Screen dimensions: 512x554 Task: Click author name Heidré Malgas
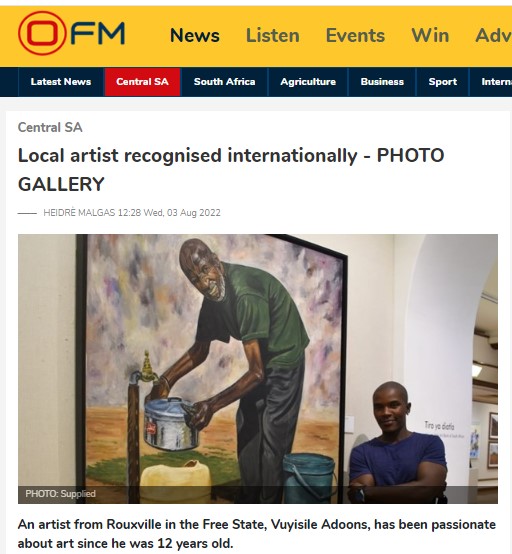tap(79, 213)
